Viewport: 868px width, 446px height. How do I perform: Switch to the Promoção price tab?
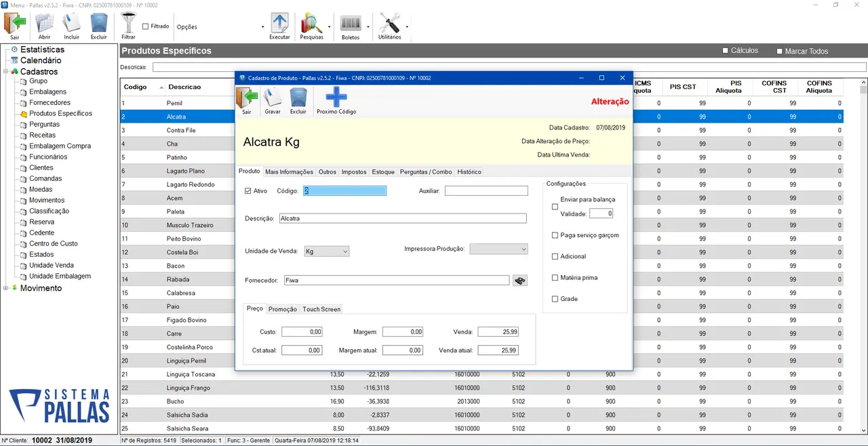[x=283, y=309]
